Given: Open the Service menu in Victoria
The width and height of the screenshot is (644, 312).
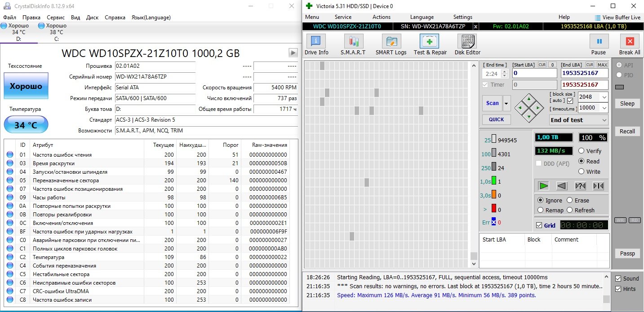Looking at the screenshot, I should pos(343,17).
